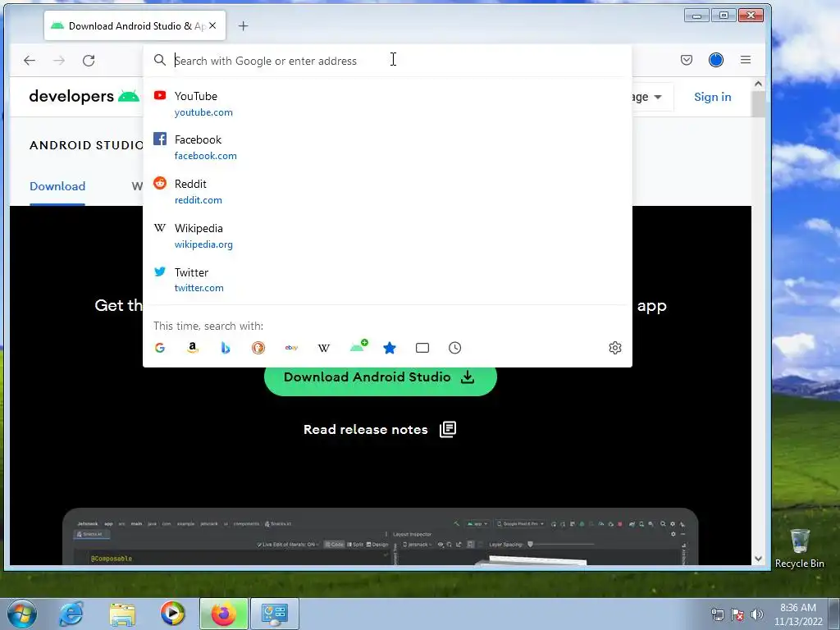Viewport: 840px width, 630px height.
Task: Click the Firefox taskbar button
Action: (x=224, y=614)
